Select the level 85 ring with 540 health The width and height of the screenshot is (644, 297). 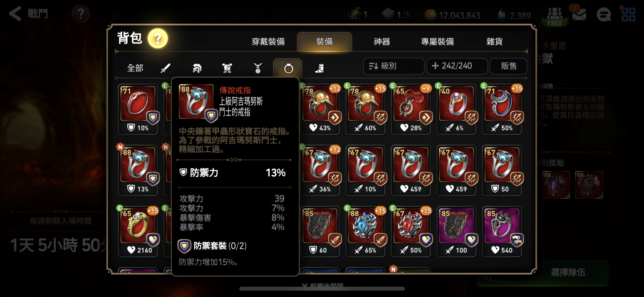coord(502,231)
